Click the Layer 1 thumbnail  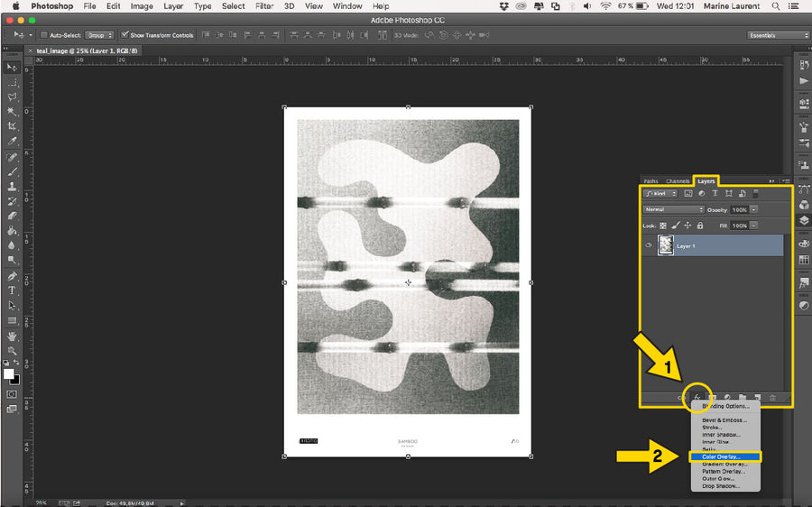(x=666, y=245)
